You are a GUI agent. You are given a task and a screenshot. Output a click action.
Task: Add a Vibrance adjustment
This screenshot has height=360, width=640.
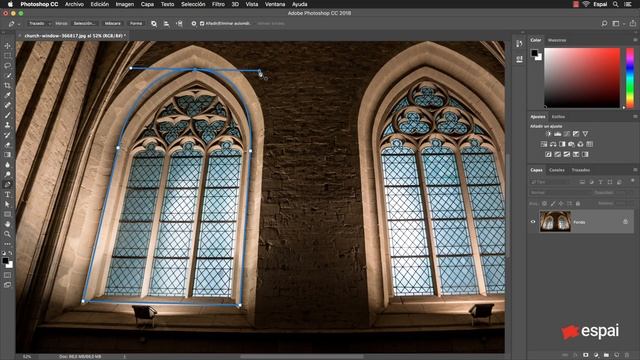[x=585, y=134]
